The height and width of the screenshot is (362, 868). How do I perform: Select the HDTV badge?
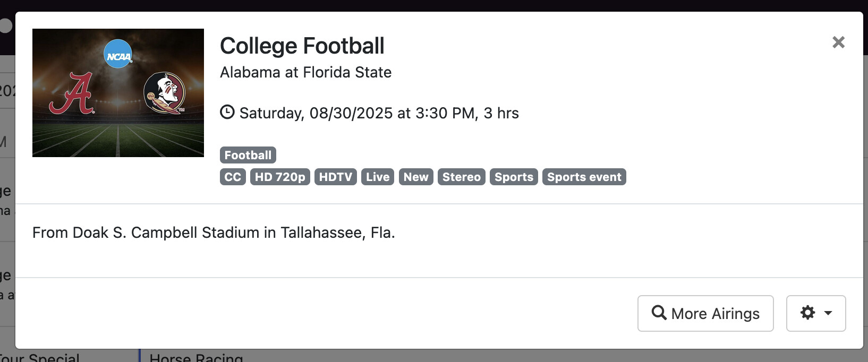coord(335,177)
